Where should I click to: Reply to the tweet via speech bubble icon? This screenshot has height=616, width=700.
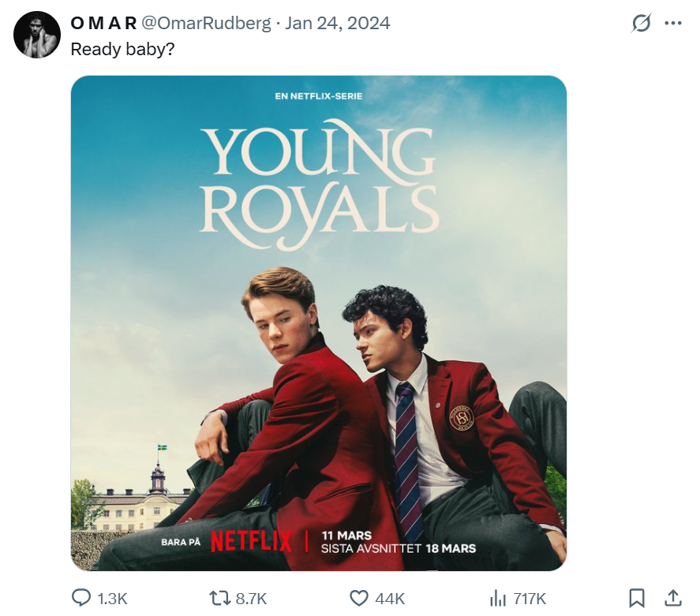81,599
